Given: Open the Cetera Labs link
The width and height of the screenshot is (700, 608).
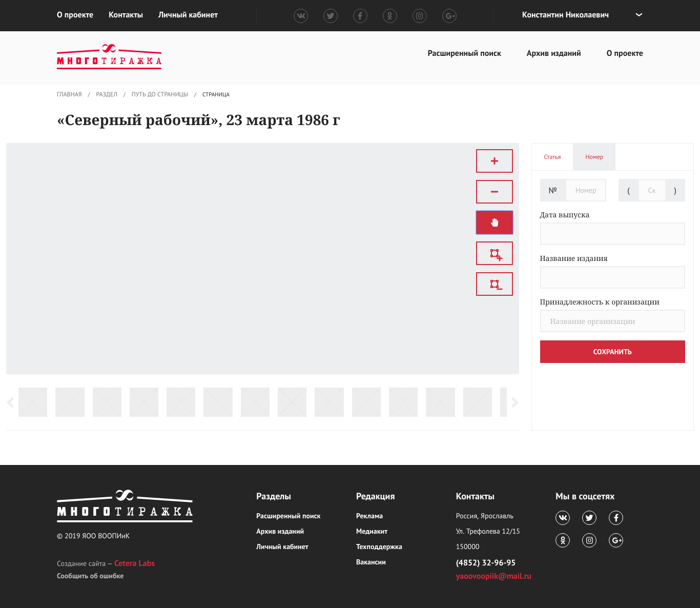Looking at the screenshot, I should point(134,563).
